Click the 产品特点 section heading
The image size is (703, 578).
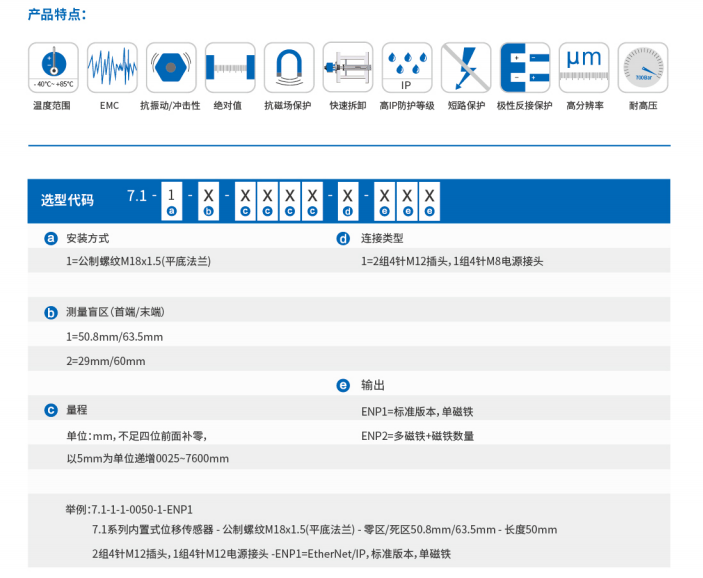click(57, 15)
